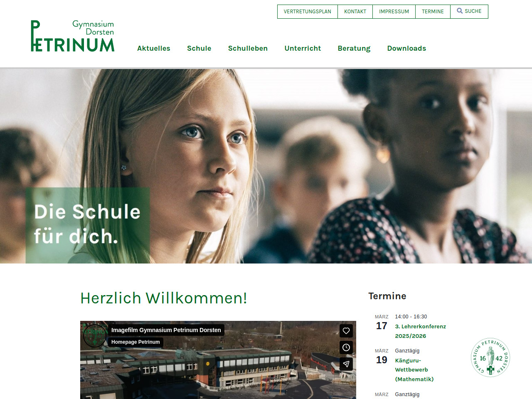Click the Gymnasium Petrinum logo
Viewport: 532px width, 399px height.
(73, 36)
